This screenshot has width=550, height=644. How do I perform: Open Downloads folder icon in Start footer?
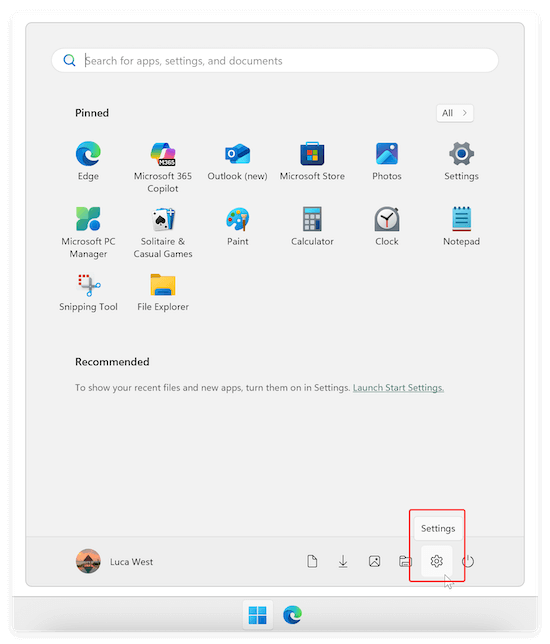pos(343,561)
